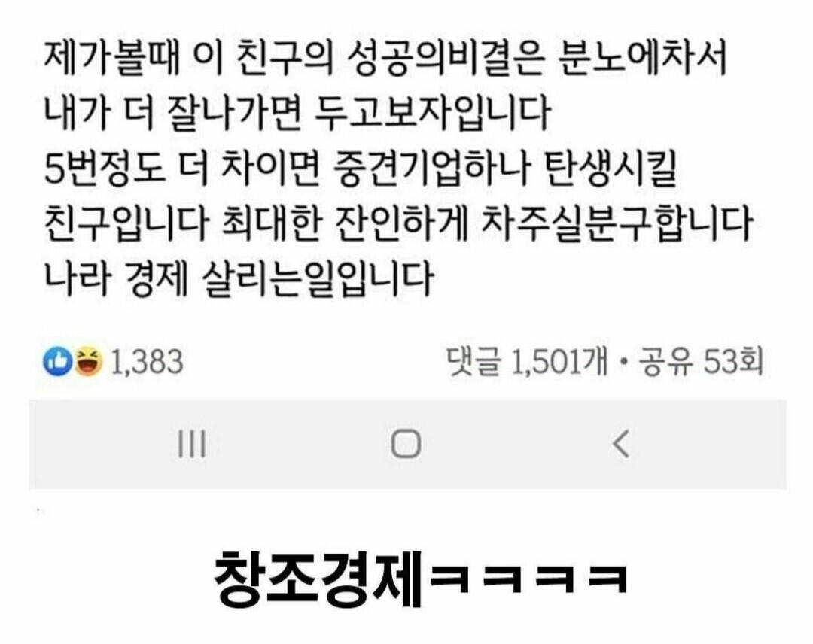Click the post line starting 제가볼때 이 친구의
The image size is (813, 644).
(x=385, y=58)
